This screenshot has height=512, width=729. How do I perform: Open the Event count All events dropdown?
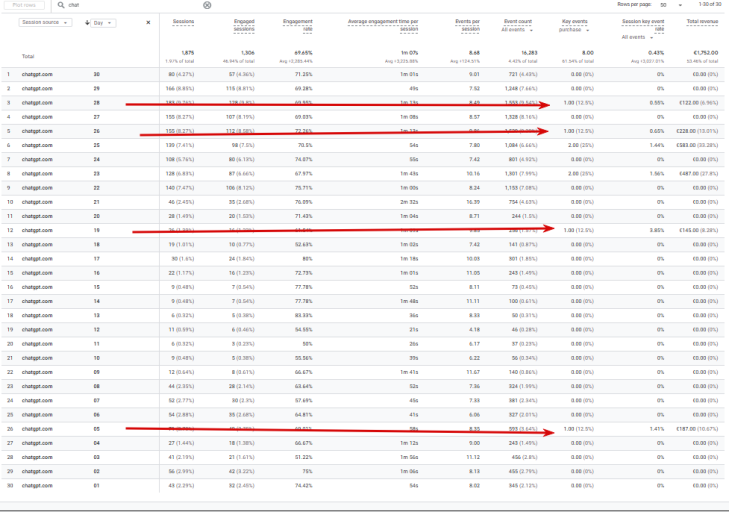click(x=517, y=30)
